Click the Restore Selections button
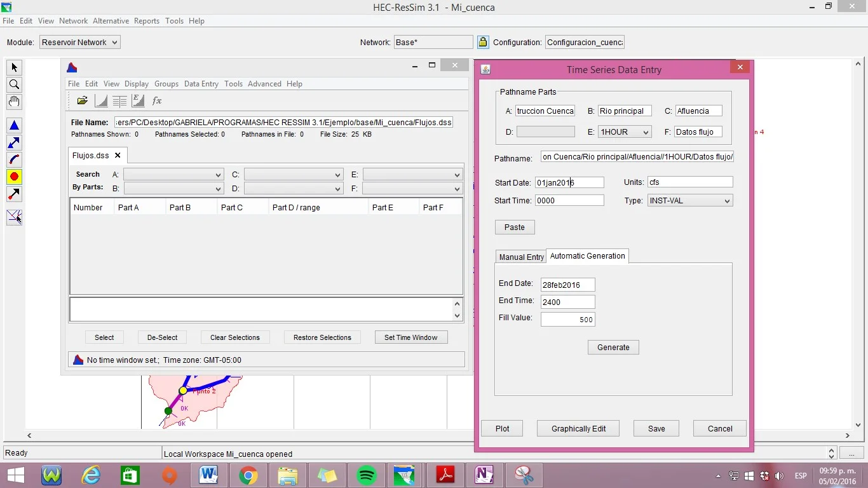868x488 pixels. point(322,337)
